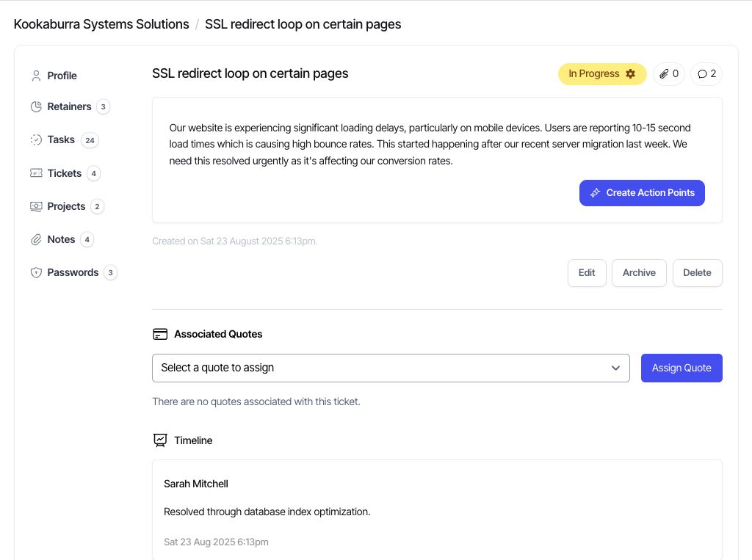The height and width of the screenshot is (560, 752).
Task: Click the Tickets icon in the sidebar
Action: (x=36, y=173)
